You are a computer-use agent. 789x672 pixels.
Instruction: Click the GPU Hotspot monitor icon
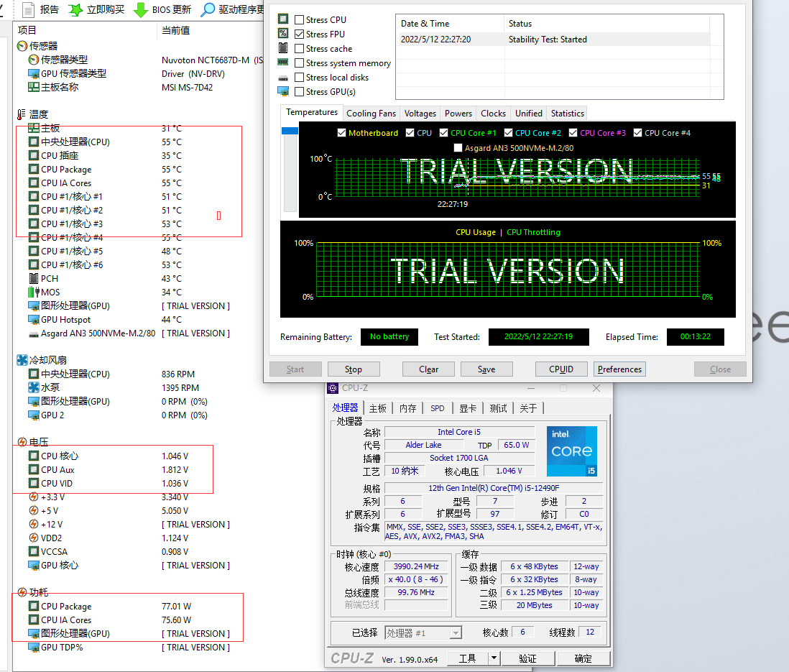[34, 320]
